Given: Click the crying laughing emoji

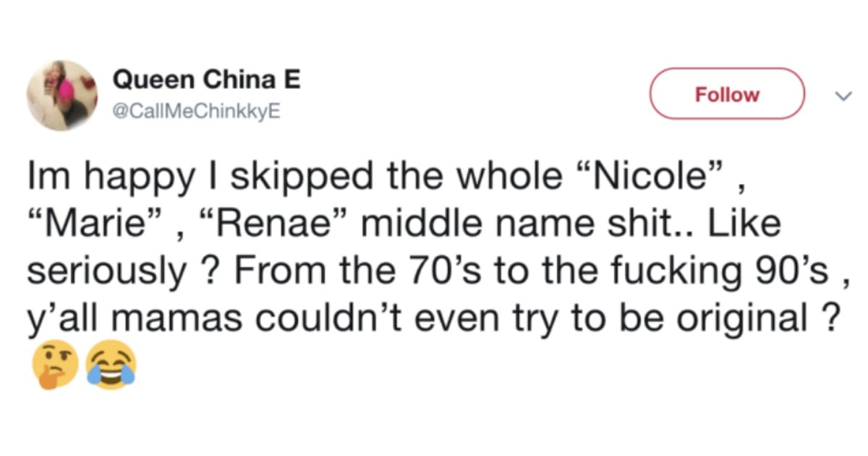Looking at the screenshot, I should click(110, 364).
